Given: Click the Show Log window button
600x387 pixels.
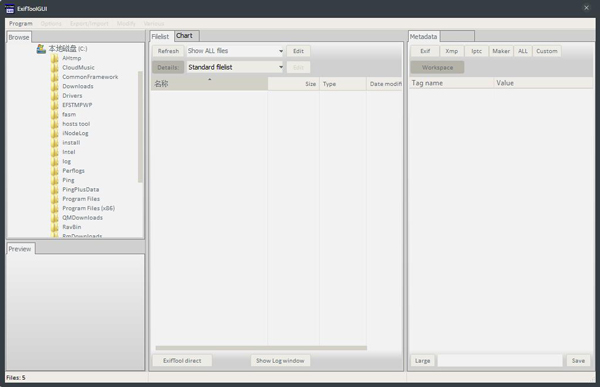Looking at the screenshot, I should (x=280, y=361).
